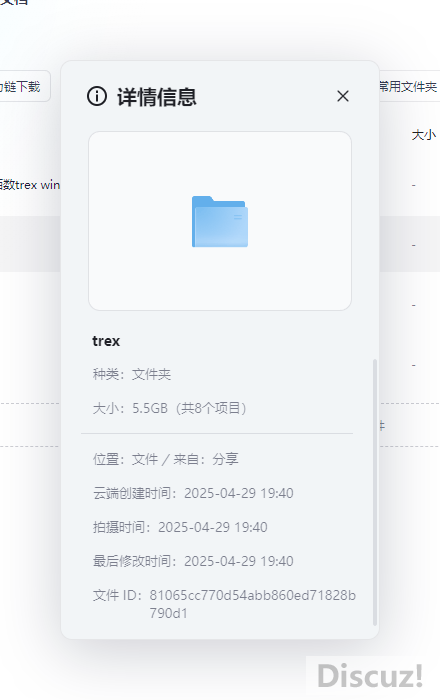Click the details dialog vertical scrollbar

click(x=375, y=492)
